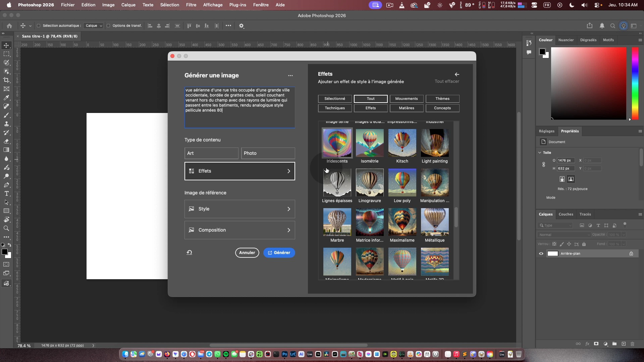
Task: Click the reset icon next to Annuler
Action: tap(190, 253)
